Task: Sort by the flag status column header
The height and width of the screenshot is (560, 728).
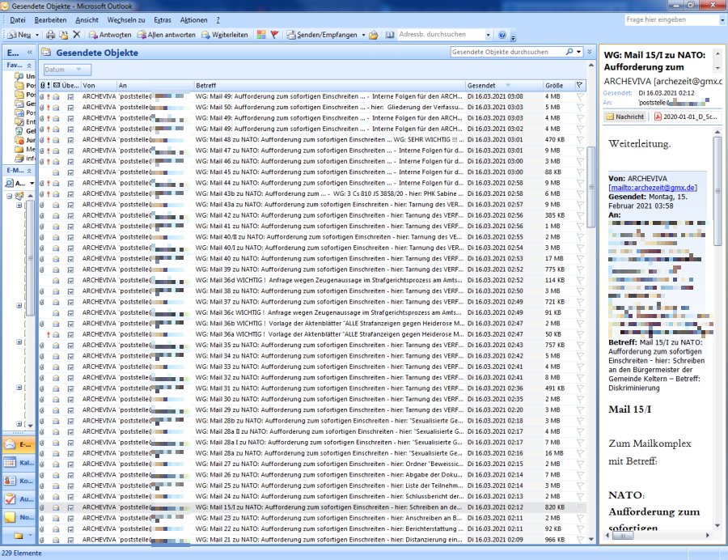Action: [x=579, y=86]
